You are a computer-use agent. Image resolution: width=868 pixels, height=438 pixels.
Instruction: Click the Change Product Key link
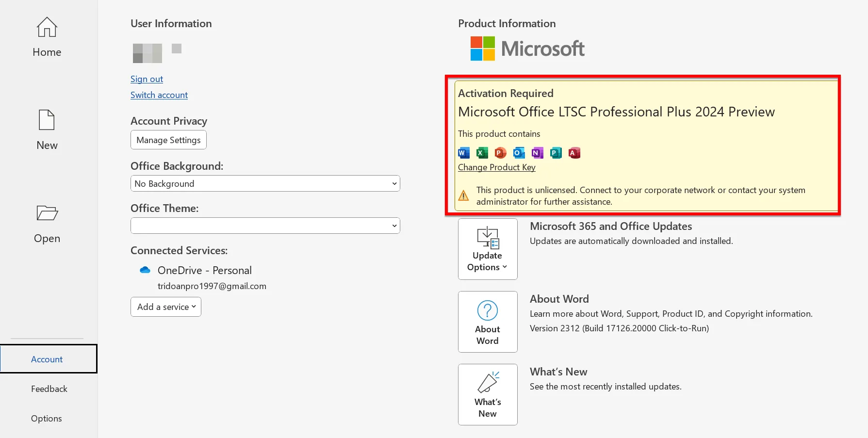[x=497, y=167]
